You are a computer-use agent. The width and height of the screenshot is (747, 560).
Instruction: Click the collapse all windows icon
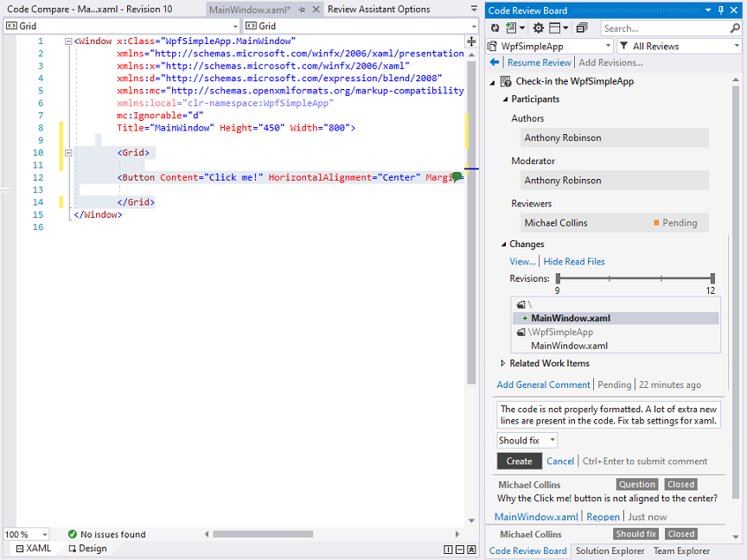[582, 29]
